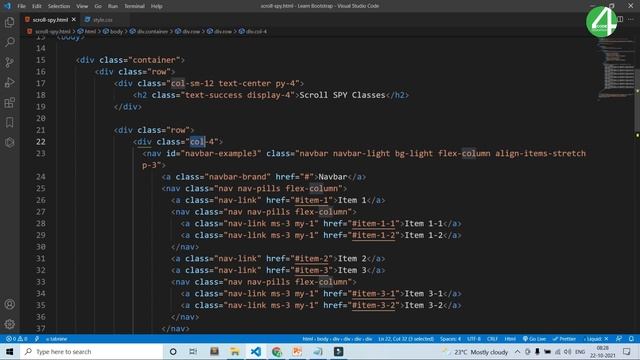Click the html breadcrumb segment
This screenshot has height=360, width=640.
tap(90, 31)
